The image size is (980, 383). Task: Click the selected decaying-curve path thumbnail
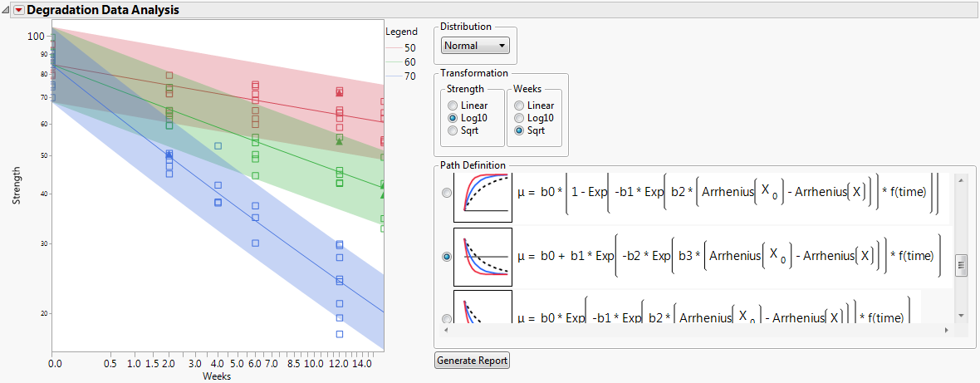(483, 257)
